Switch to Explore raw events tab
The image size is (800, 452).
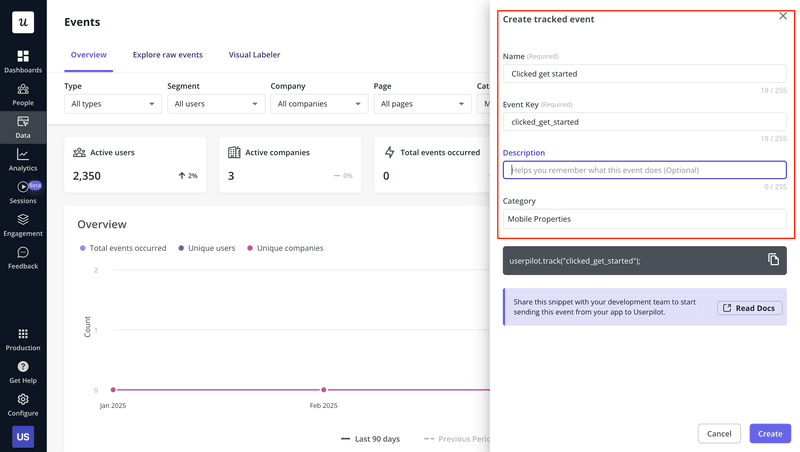click(x=168, y=55)
